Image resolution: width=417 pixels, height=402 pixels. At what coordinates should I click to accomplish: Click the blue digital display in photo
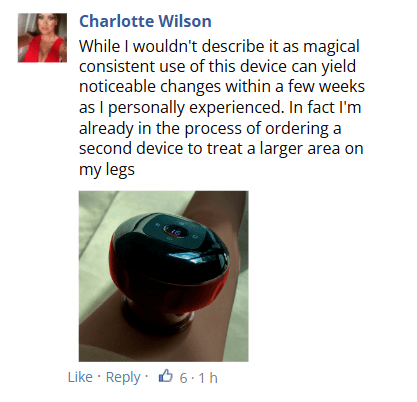pyautogui.click(x=175, y=232)
